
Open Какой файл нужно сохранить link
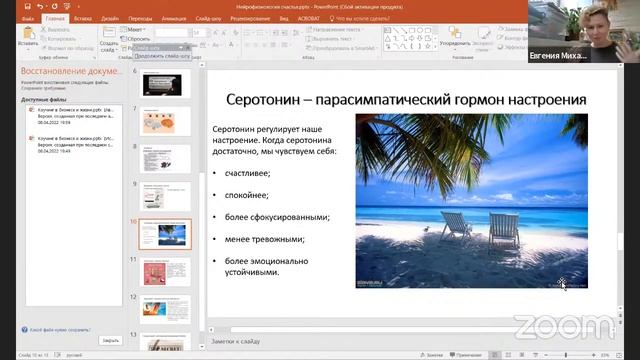[x=60, y=330]
